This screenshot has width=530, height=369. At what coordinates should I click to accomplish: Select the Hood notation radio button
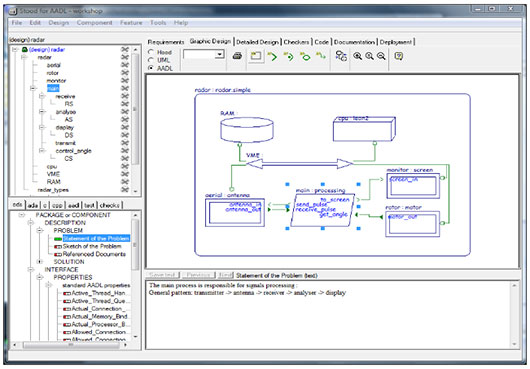coord(151,52)
